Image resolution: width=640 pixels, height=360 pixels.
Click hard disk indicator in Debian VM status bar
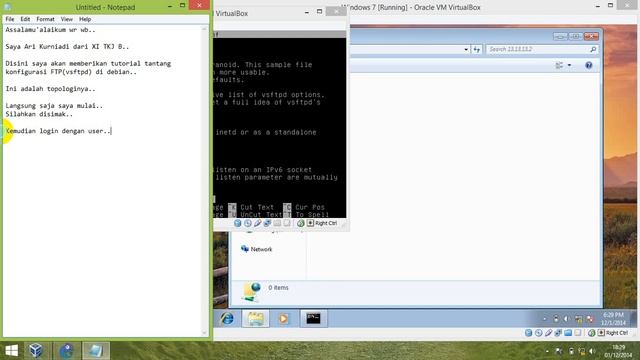238,223
